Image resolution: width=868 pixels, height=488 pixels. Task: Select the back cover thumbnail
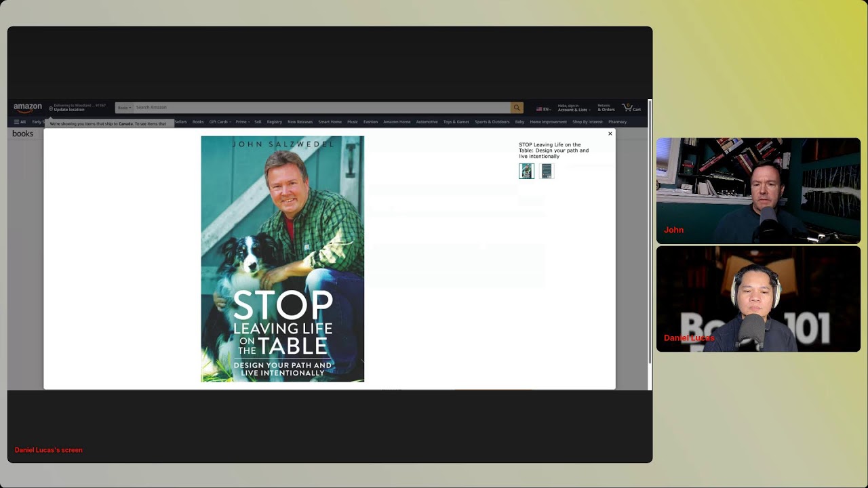tap(547, 171)
